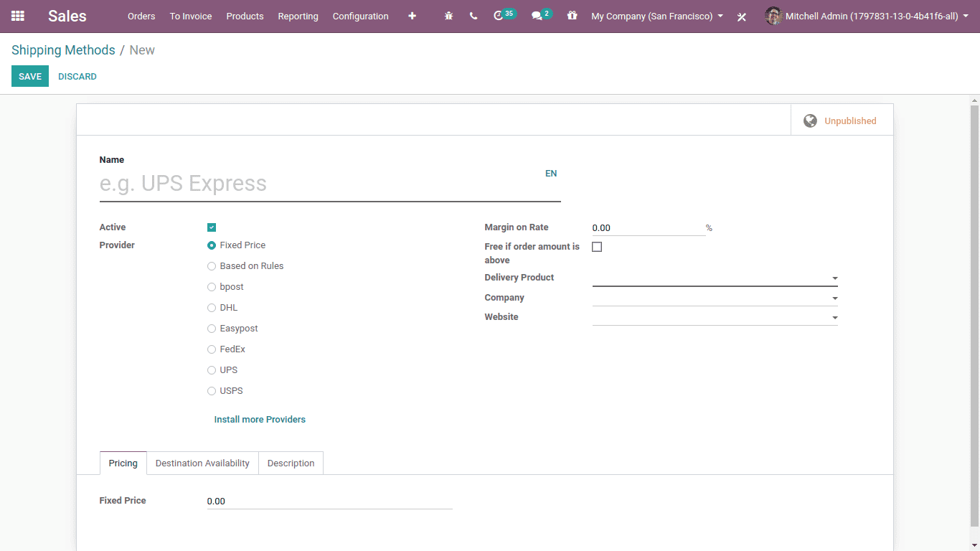Click the plus icon in top menu
The height and width of the screenshot is (551, 980).
pyautogui.click(x=412, y=16)
